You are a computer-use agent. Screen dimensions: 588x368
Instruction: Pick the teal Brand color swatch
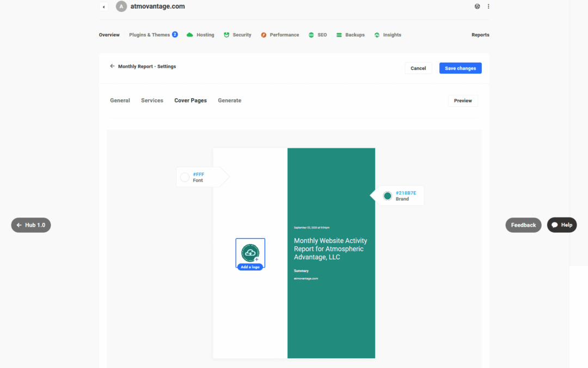point(388,196)
